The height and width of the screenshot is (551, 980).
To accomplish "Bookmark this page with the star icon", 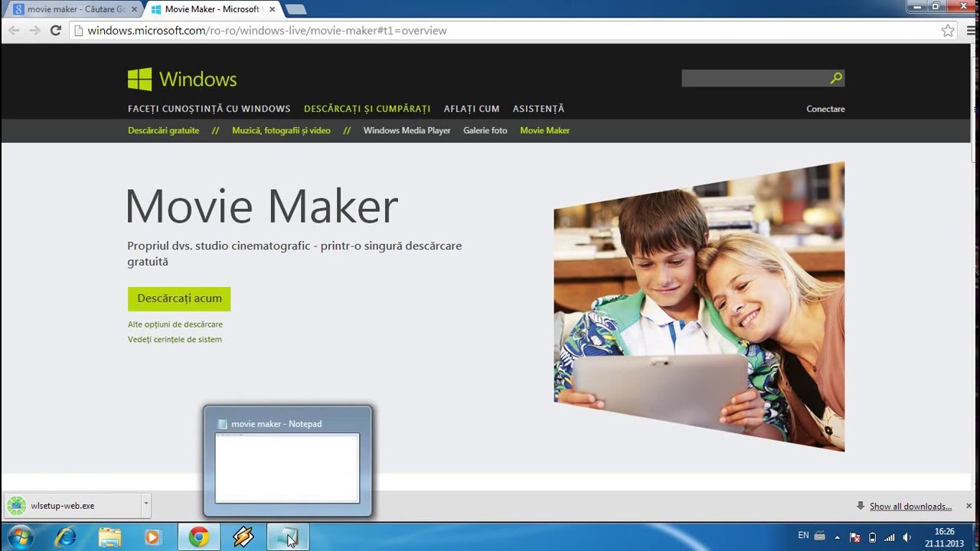I will (x=948, y=31).
